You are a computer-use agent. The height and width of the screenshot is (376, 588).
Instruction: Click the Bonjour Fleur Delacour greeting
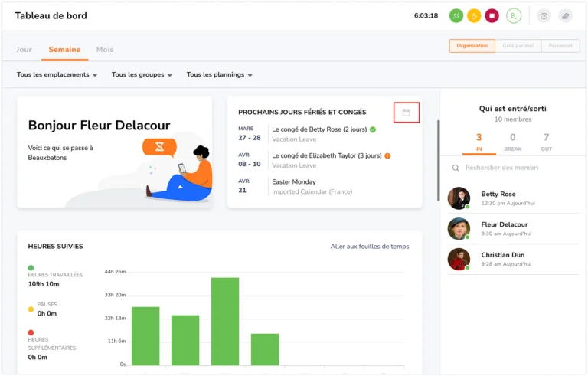[x=99, y=126]
